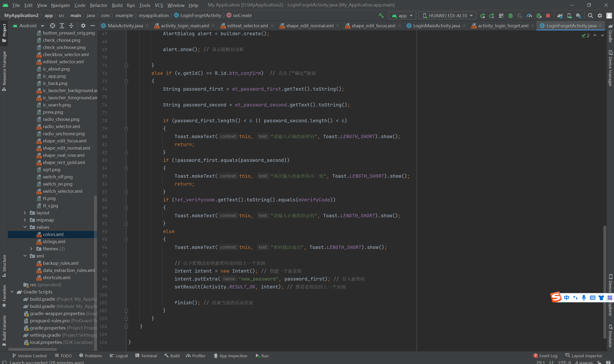Open the Event Log panel
The width and height of the screenshot is (614, 364).
[545, 356]
